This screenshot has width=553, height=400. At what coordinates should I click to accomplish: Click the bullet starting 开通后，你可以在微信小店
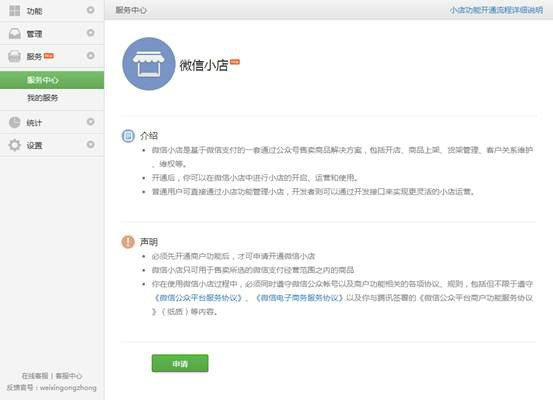pos(255,178)
